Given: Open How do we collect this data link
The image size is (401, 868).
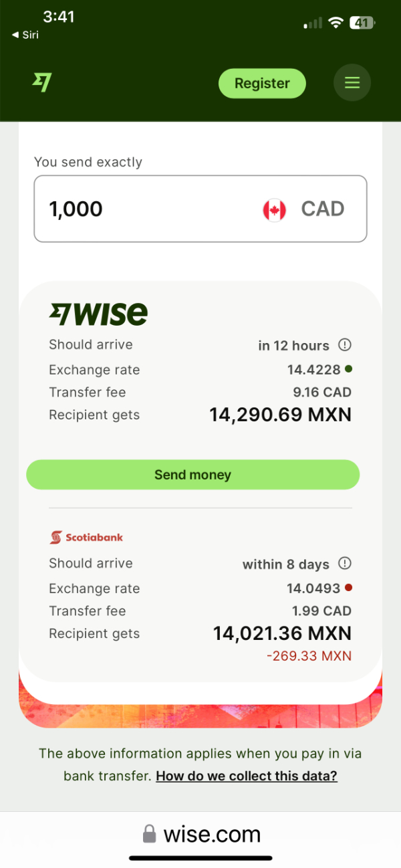Looking at the screenshot, I should (x=247, y=776).
